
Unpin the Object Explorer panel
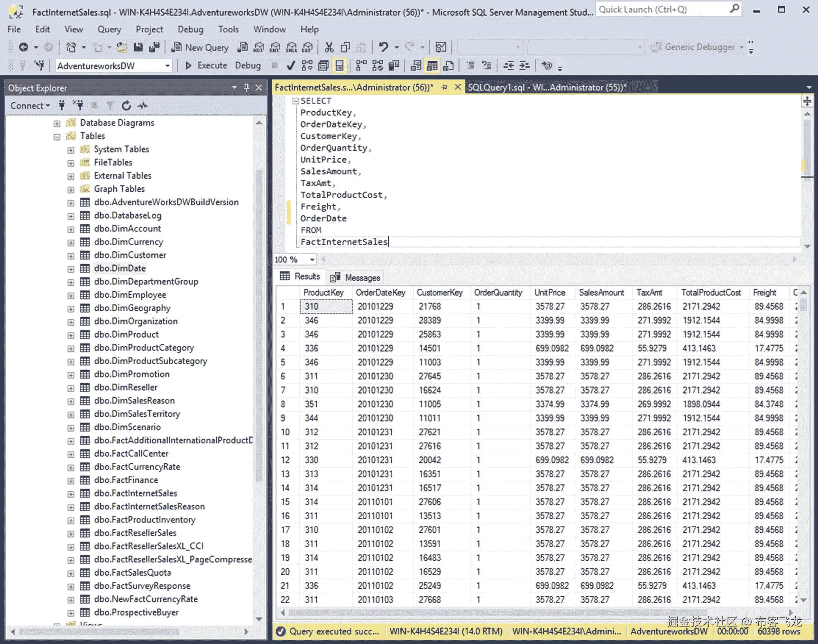click(x=246, y=88)
